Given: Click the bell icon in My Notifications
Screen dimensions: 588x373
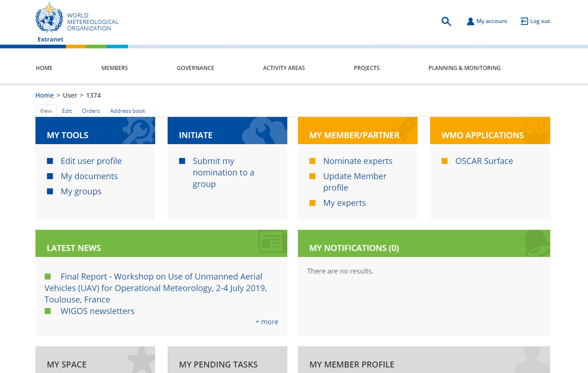Looking at the screenshot, I should (x=536, y=243).
